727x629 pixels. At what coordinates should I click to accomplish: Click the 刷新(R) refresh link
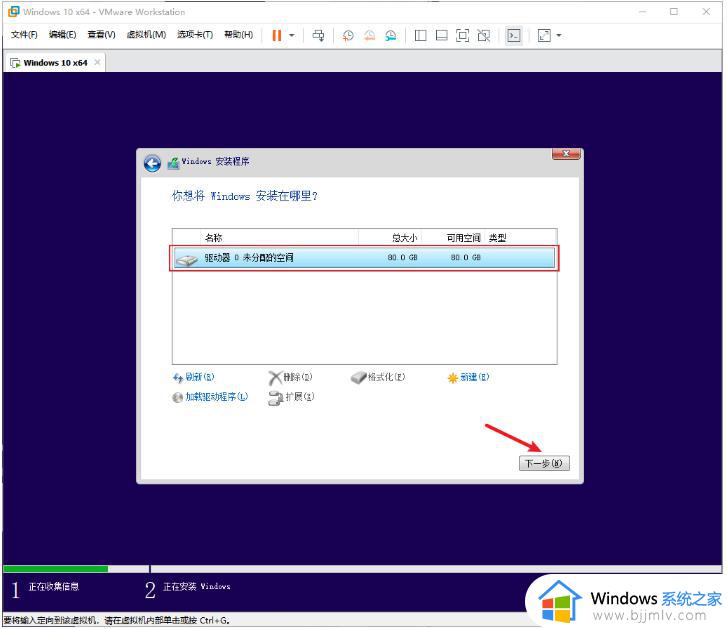[194, 377]
